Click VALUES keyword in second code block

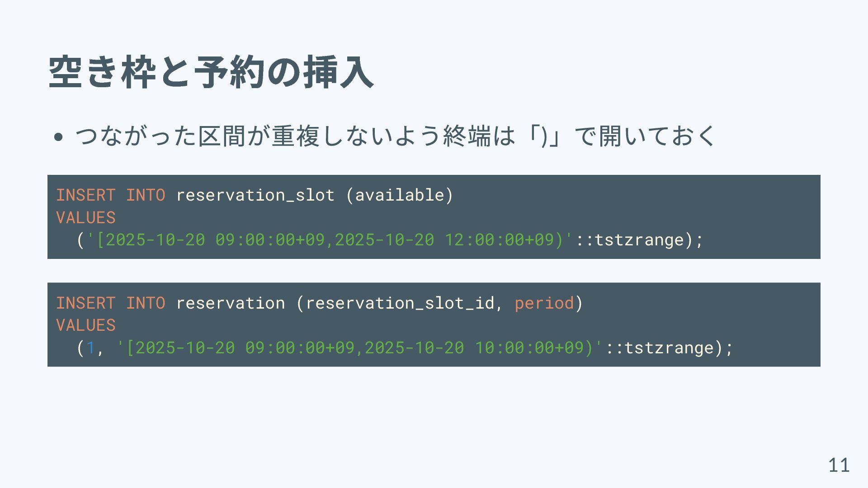[x=85, y=325]
